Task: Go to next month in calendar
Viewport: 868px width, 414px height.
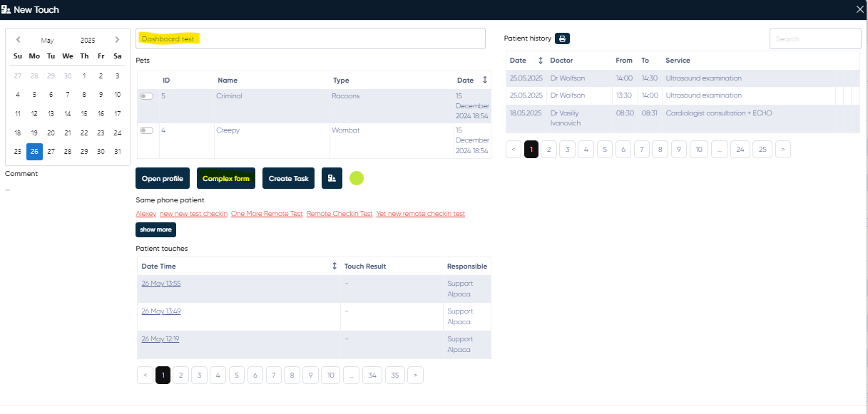Action: point(117,40)
